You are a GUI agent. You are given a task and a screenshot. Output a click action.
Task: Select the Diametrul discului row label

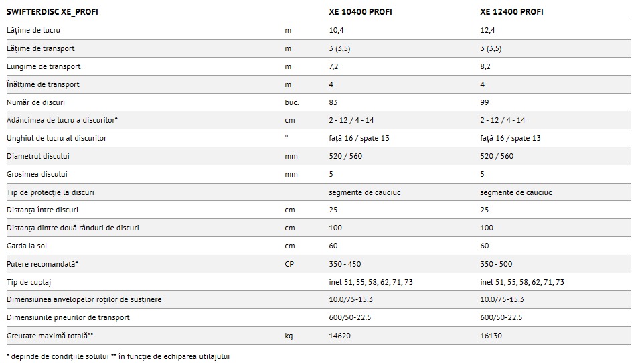click(x=38, y=156)
